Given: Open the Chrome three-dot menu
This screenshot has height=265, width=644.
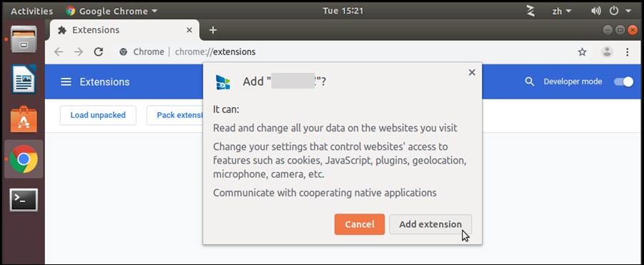Looking at the screenshot, I should tap(627, 51).
